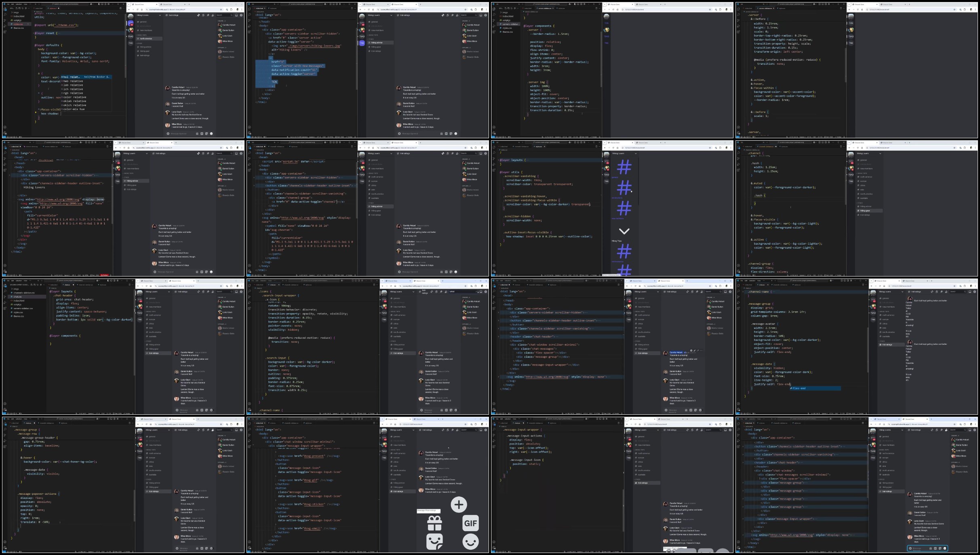Screen dimensions: 980x555
Task: Click the code line 'scrollbar-color: transparent transparent;'
Action: tap(540, 184)
